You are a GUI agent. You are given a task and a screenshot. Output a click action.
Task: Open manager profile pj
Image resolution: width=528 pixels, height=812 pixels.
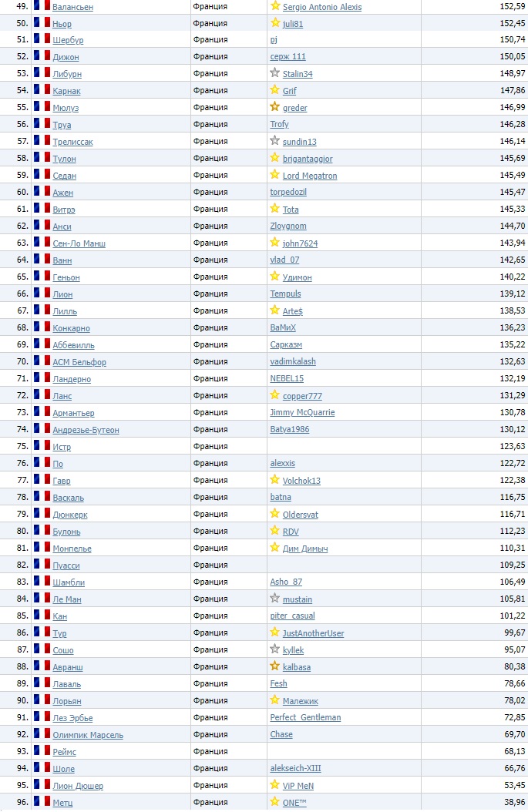click(274, 40)
